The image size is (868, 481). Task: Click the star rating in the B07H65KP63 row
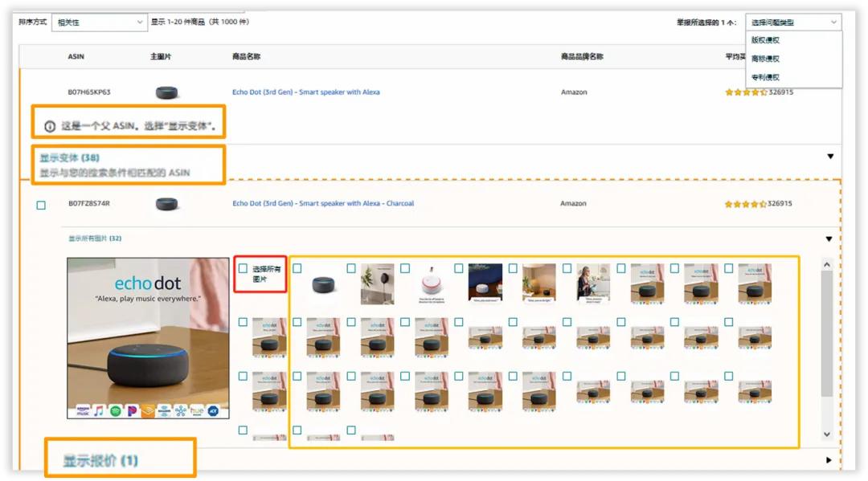746,92
